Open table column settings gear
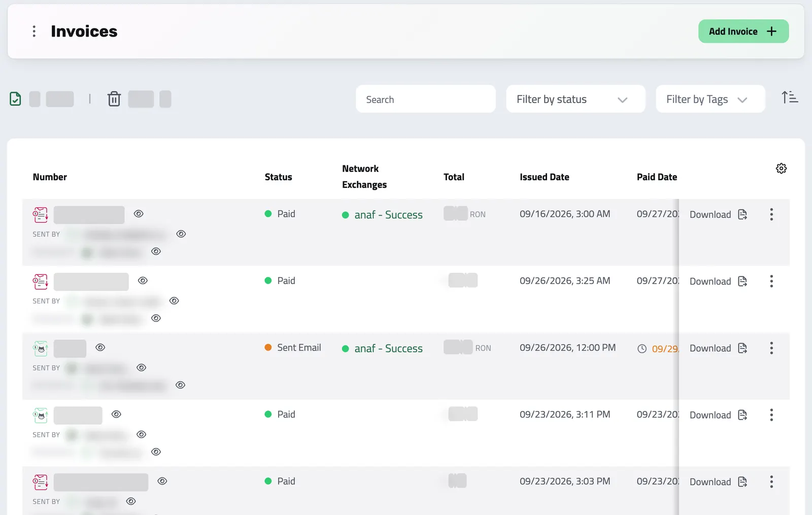 (x=782, y=168)
